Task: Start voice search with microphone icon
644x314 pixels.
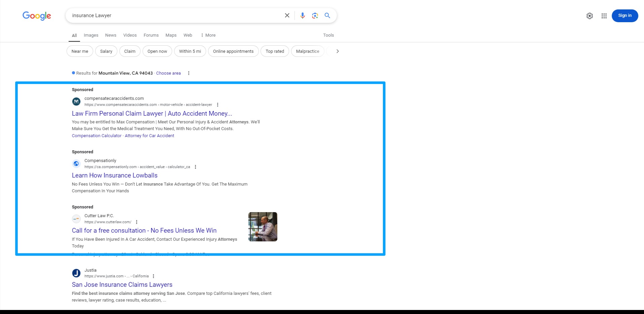Action: 303,15
